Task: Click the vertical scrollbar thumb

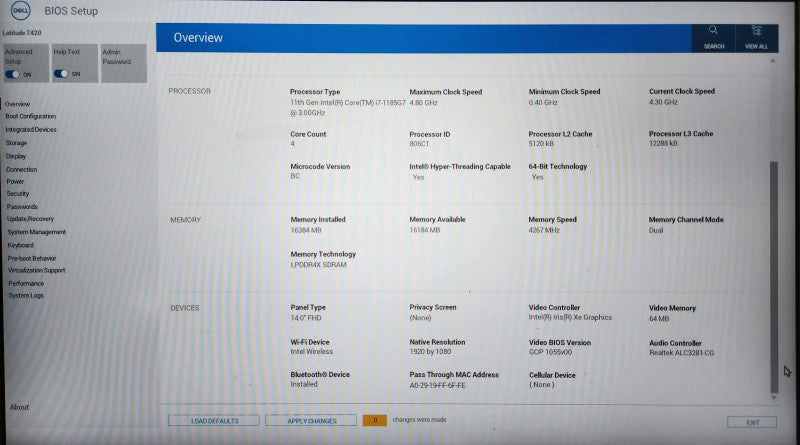Action: (773, 277)
